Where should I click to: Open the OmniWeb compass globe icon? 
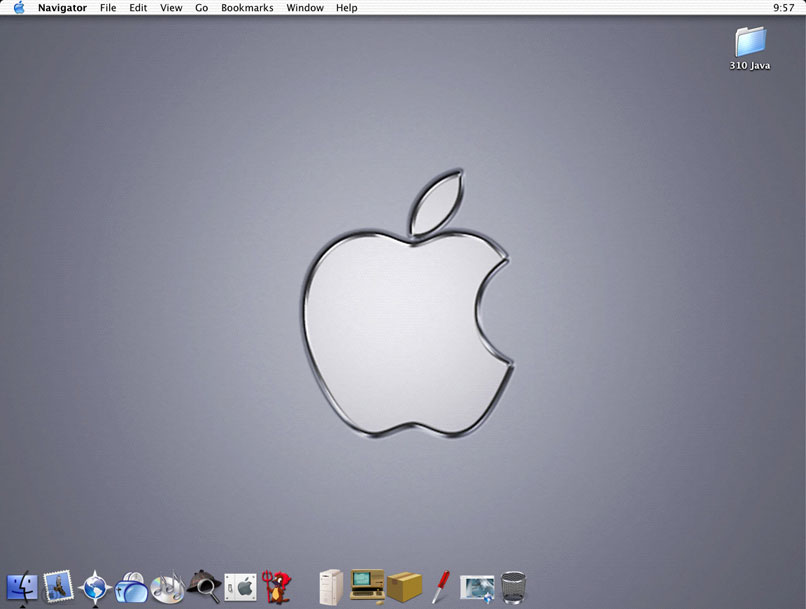pos(95,587)
